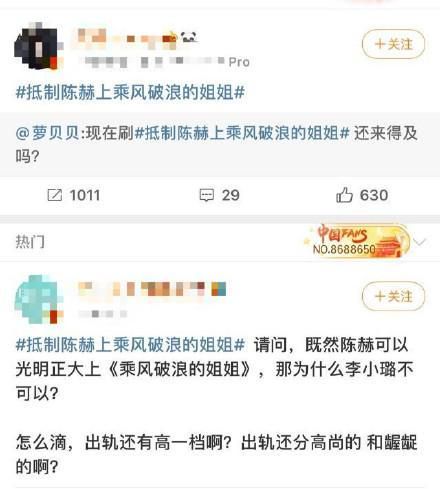
Task: Select the 热门 comments tab
Action: [x=30, y=241]
